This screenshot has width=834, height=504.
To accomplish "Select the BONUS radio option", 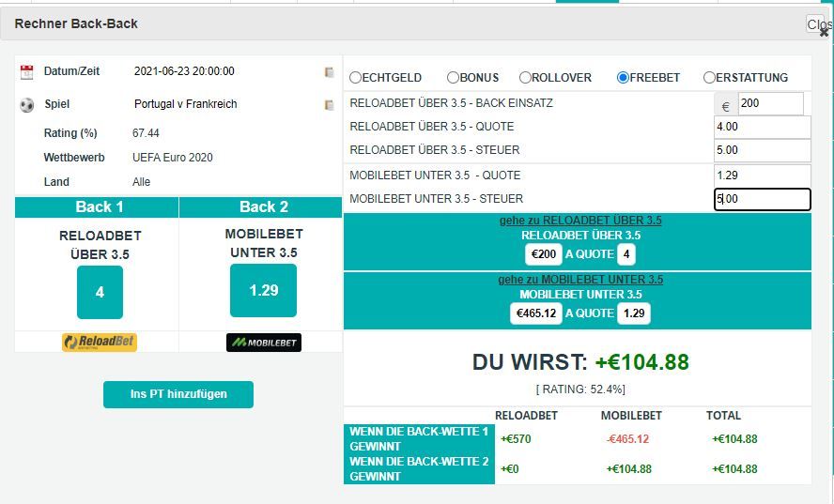I will 453,78.
